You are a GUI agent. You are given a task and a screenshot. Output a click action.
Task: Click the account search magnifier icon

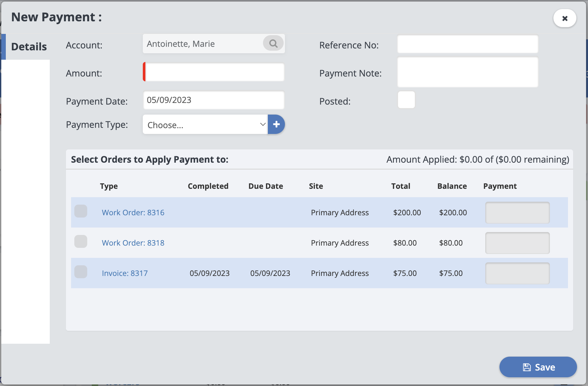click(273, 44)
